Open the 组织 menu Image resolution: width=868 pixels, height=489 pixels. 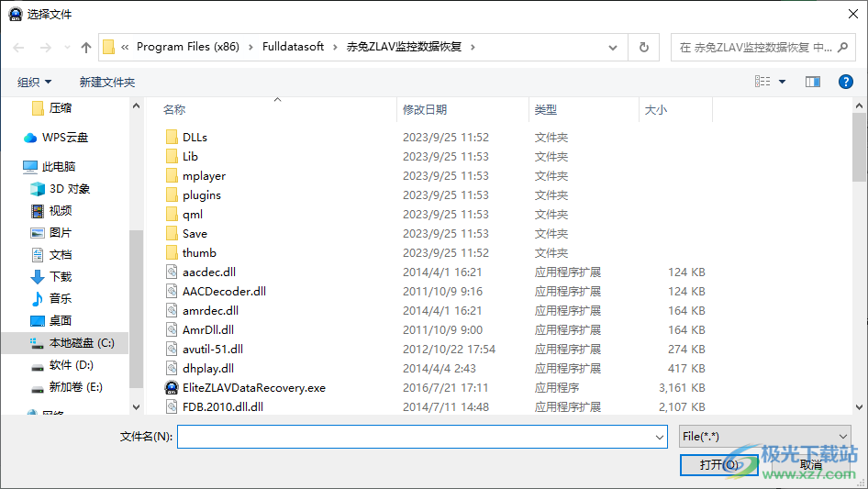[x=34, y=82]
